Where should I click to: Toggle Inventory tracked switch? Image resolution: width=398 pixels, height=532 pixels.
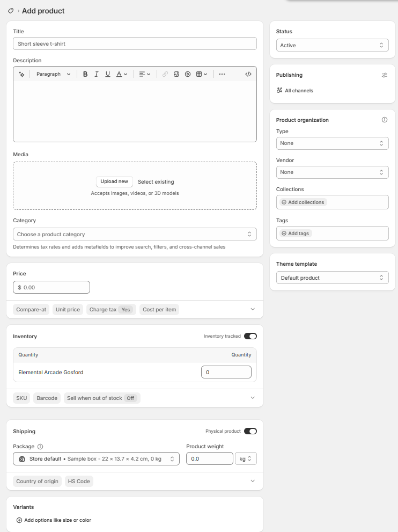(x=250, y=336)
